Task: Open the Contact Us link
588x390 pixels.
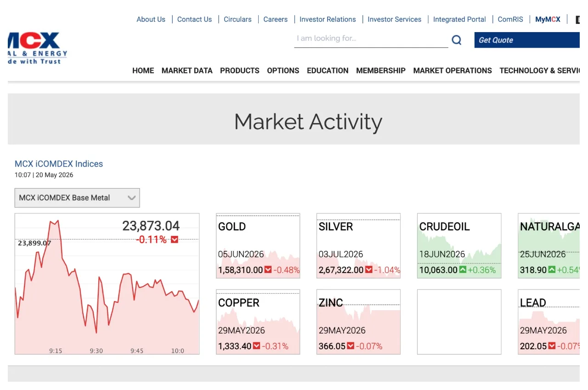Action: click(x=194, y=19)
